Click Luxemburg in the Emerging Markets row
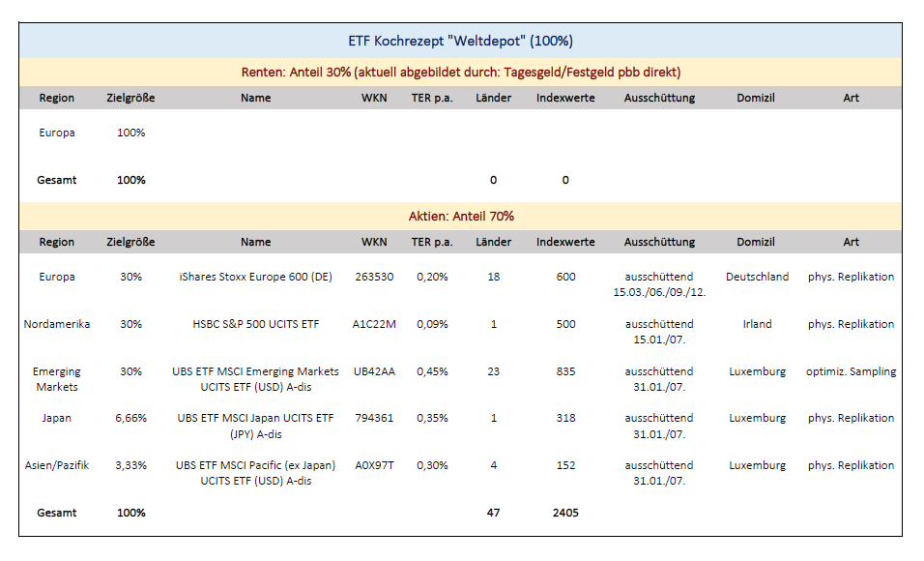 [757, 371]
